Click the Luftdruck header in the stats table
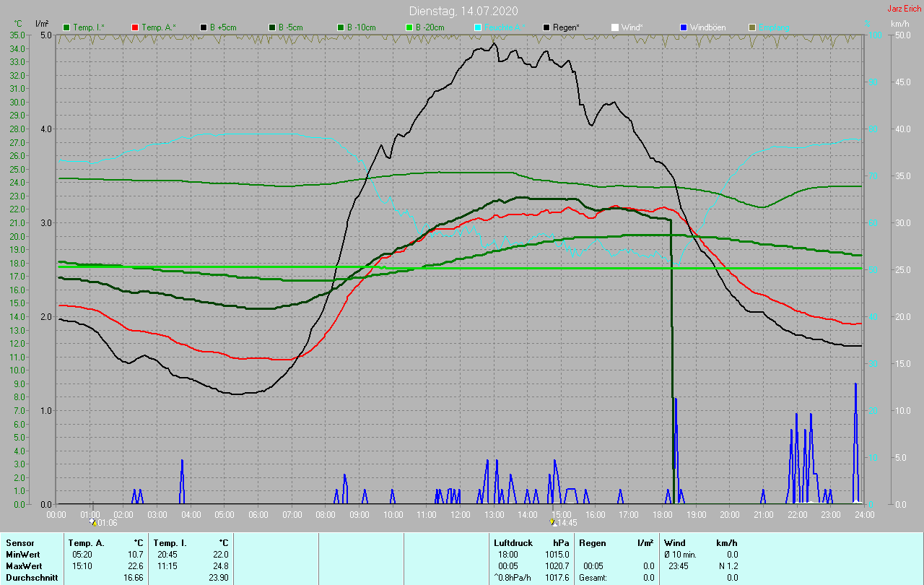Viewport: 924px width, 585px height. pos(513,542)
